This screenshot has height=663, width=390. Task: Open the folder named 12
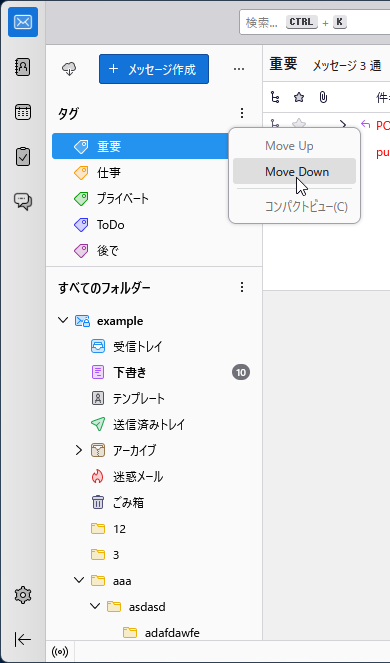pyautogui.click(x=154, y=529)
